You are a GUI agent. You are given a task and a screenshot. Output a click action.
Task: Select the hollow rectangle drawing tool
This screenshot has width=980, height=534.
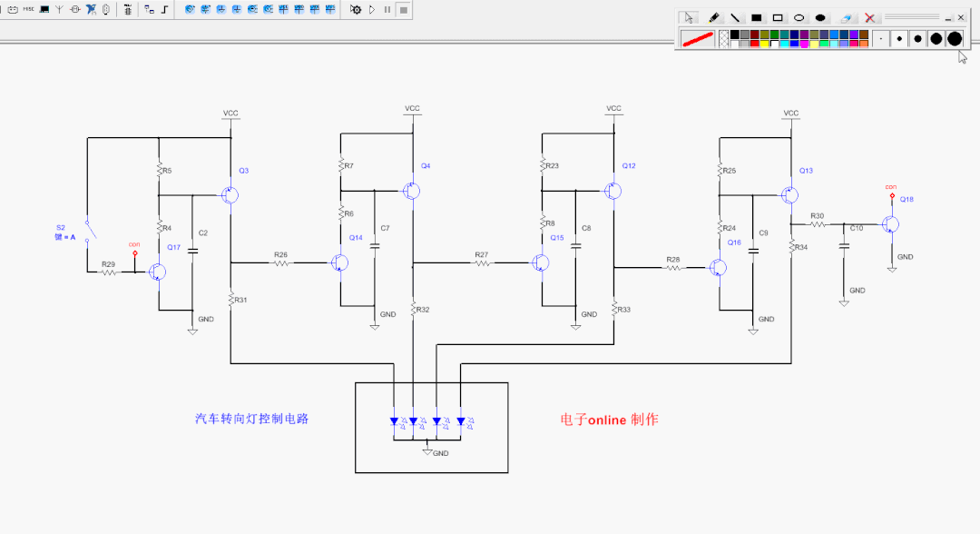[778, 17]
